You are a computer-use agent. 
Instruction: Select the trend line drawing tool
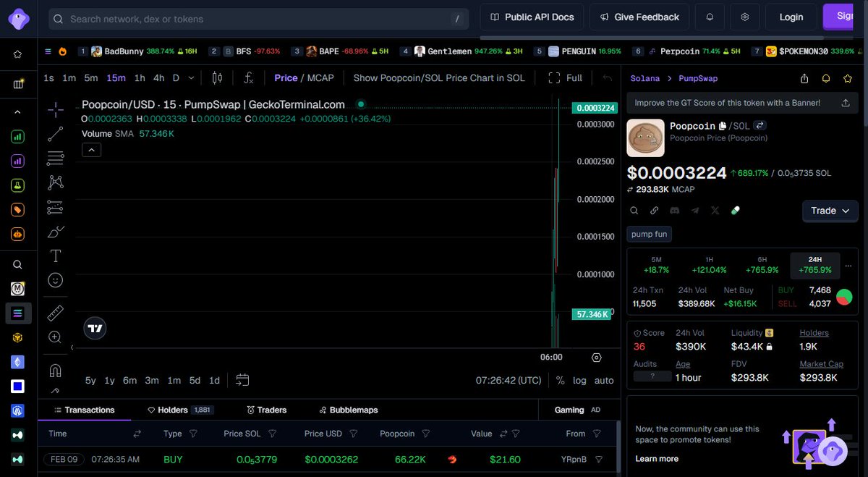(56, 134)
